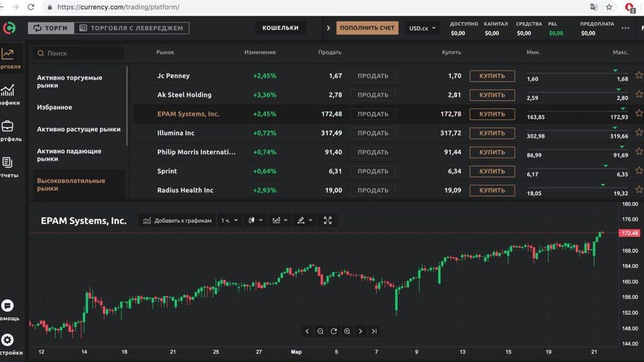Click the browser address bar
Screen dimensions: 644x362
coord(312,7)
